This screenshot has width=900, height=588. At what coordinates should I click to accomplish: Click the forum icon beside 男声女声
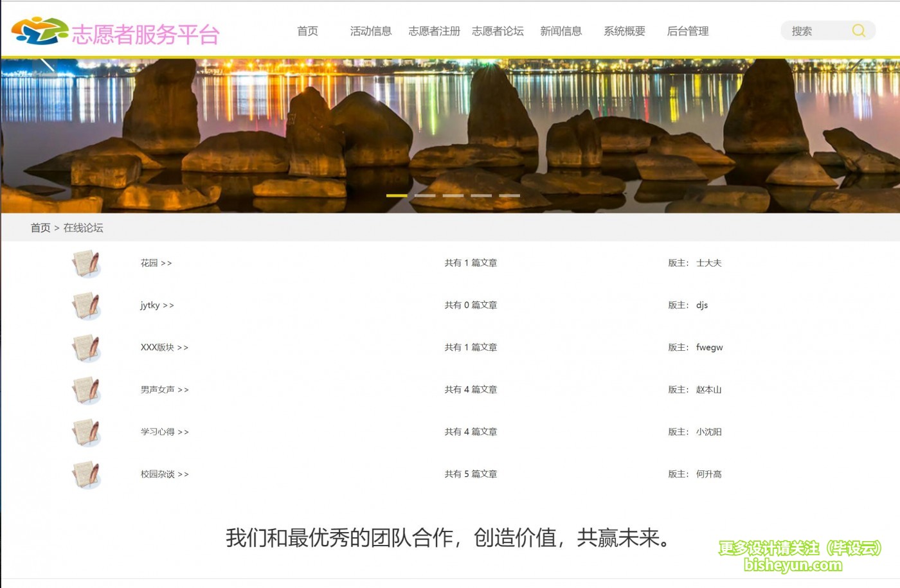[x=86, y=390]
